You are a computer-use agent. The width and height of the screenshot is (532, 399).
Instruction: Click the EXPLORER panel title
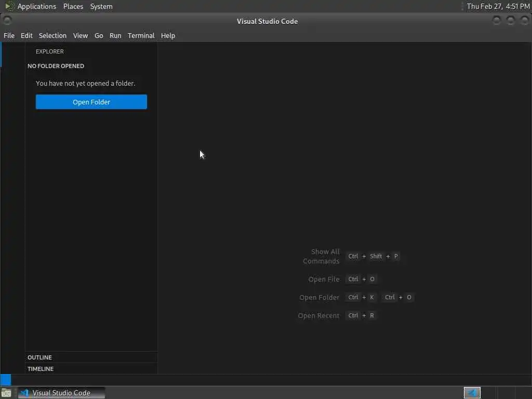click(x=50, y=51)
